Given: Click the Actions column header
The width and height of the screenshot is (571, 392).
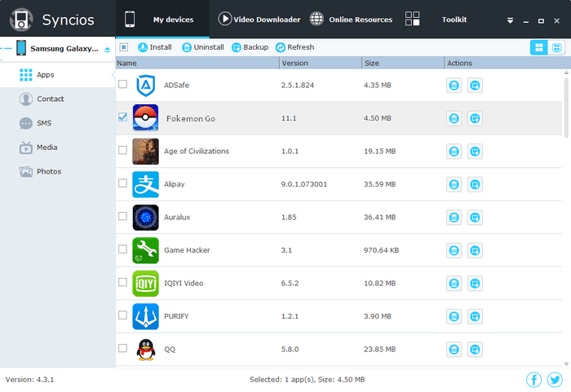Looking at the screenshot, I should pyautogui.click(x=507, y=63).
